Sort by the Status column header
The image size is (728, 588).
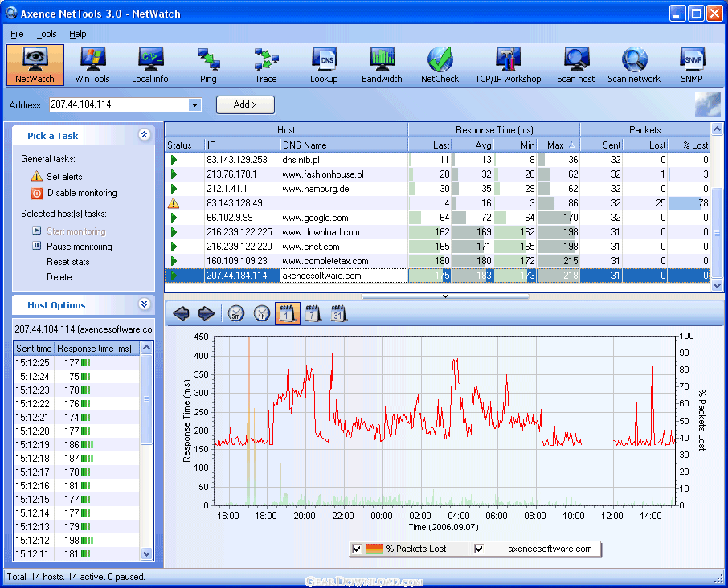[184, 145]
